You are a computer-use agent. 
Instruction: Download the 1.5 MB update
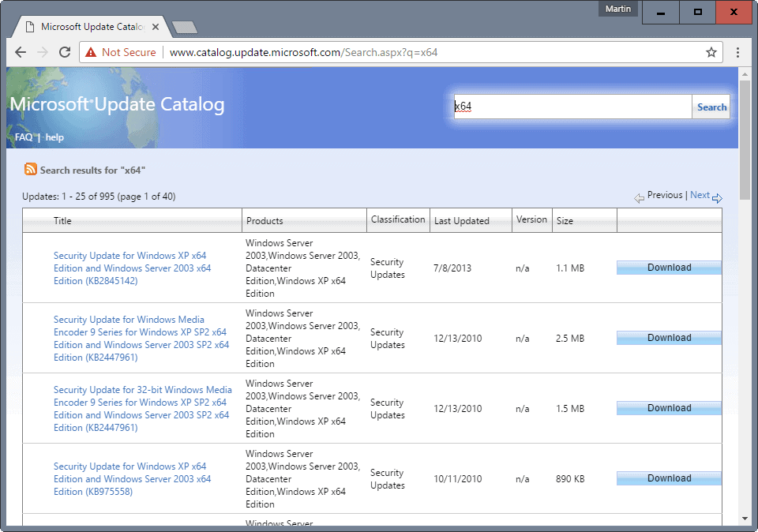(x=669, y=408)
